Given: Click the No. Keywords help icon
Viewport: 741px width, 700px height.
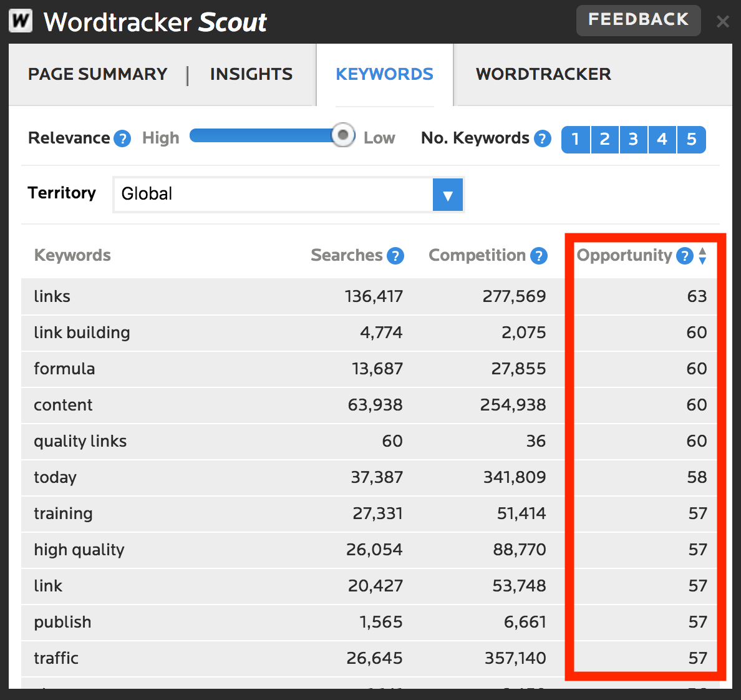Looking at the screenshot, I should tap(542, 139).
